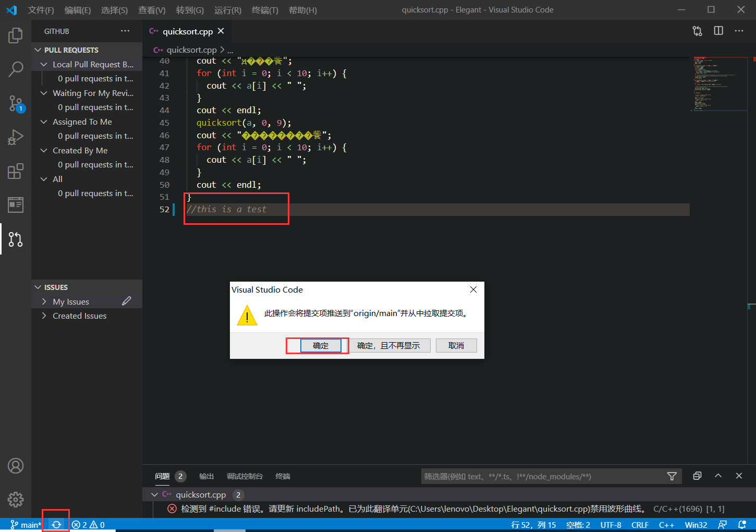
Task: Switch to the 调试控制台 panel tab
Action: tap(245, 476)
